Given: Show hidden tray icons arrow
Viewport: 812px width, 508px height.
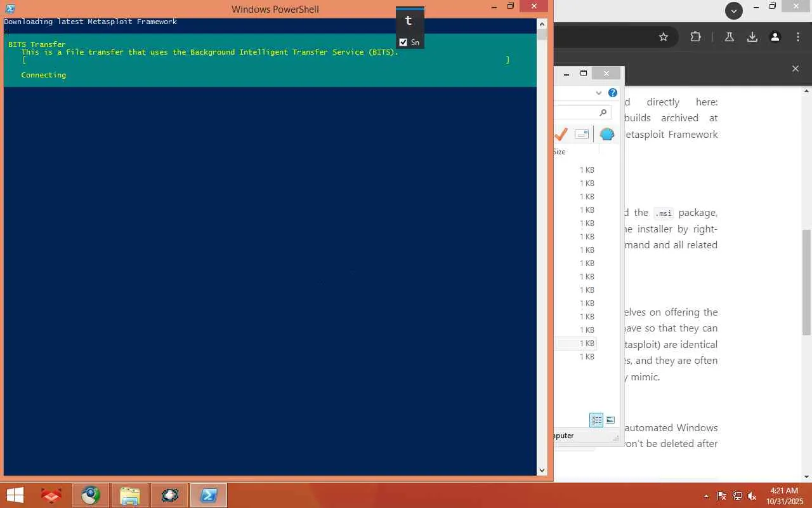Looking at the screenshot, I should point(706,496).
